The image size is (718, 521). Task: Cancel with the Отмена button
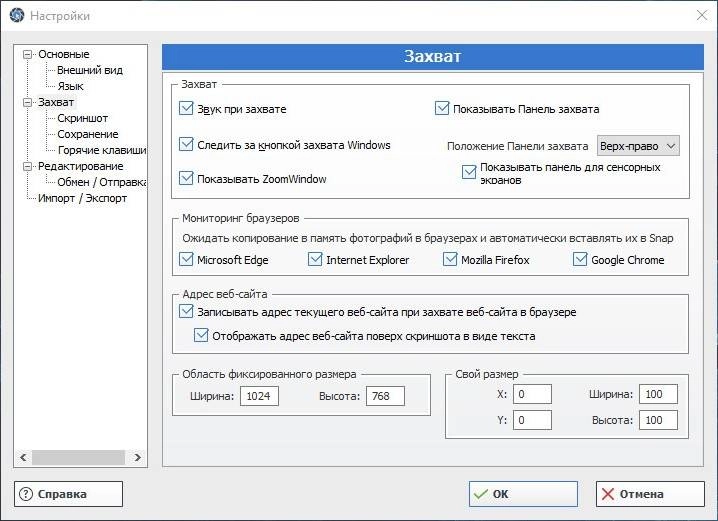pos(650,494)
